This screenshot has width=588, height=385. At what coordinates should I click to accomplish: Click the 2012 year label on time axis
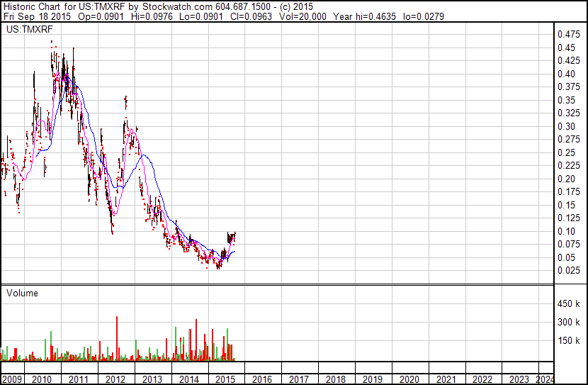(115, 379)
